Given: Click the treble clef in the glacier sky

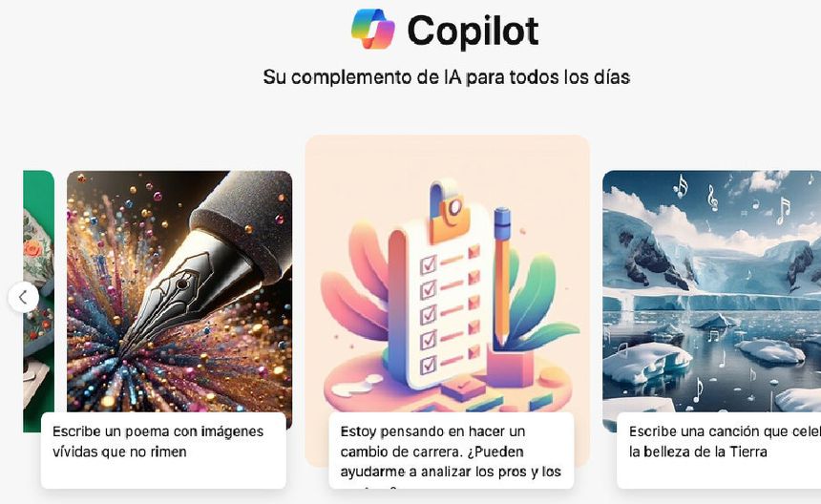Looking at the screenshot, I should pos(712,198).
